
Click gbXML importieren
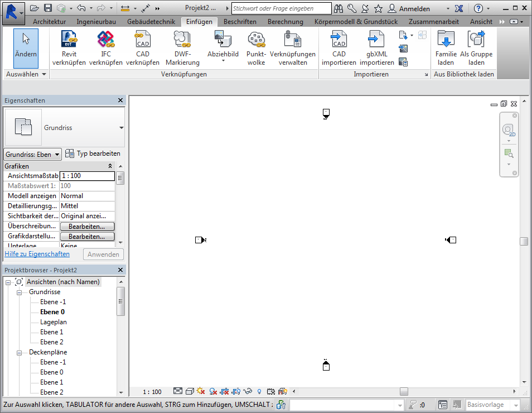pos(376,48)
